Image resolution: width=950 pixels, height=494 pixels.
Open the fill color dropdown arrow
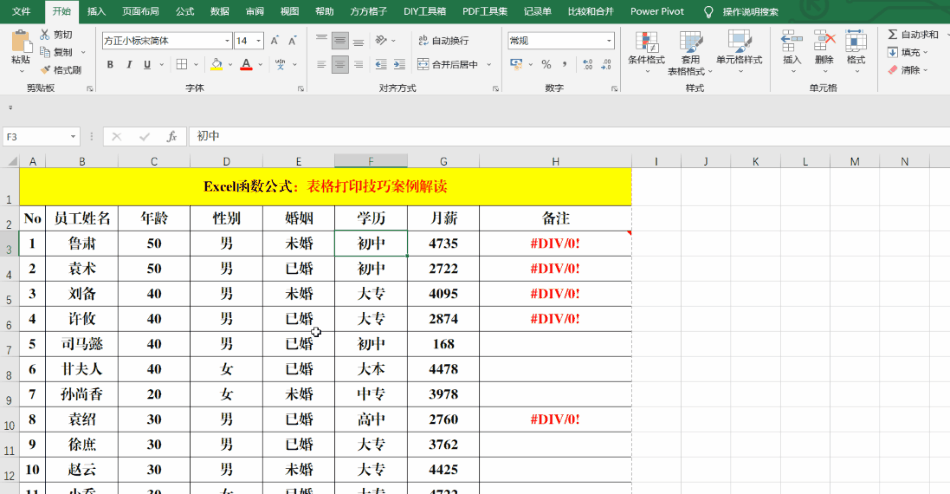(x=230, y=64)
